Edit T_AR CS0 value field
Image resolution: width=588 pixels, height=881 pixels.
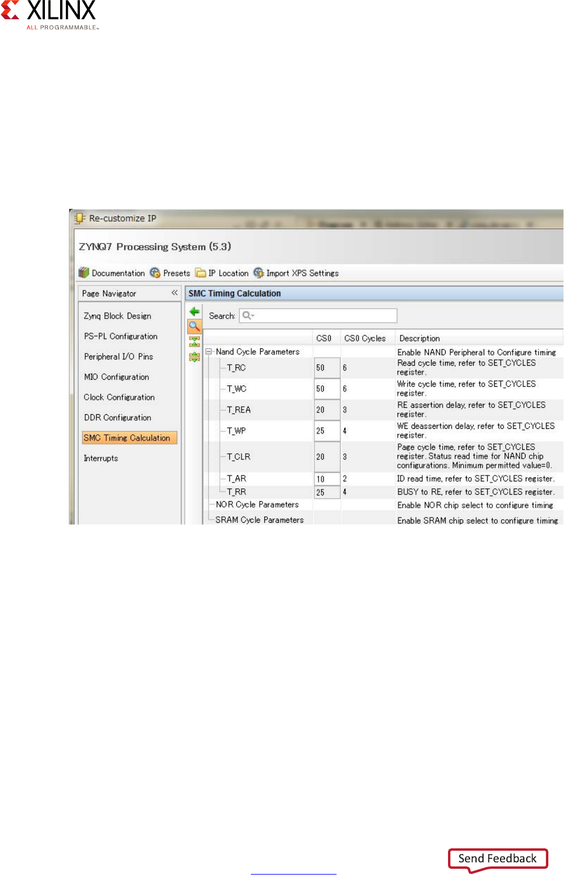[327, 479]
